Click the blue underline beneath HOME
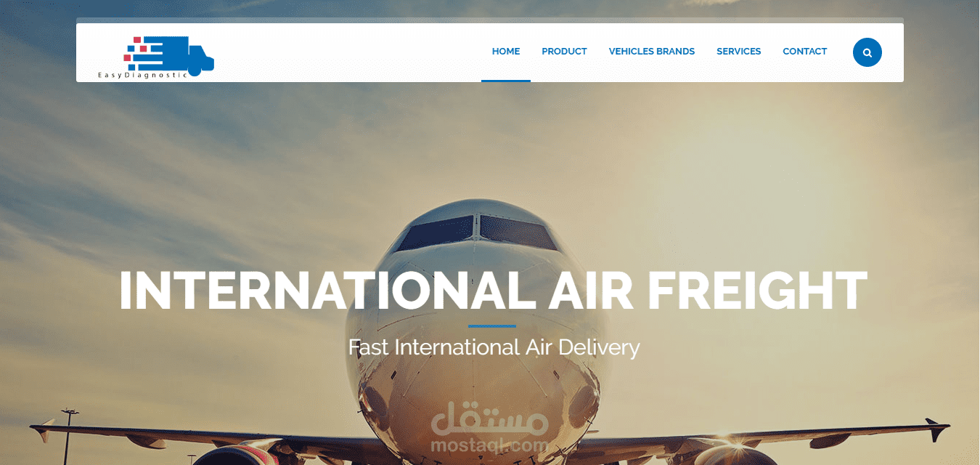 tap(506, 81)
